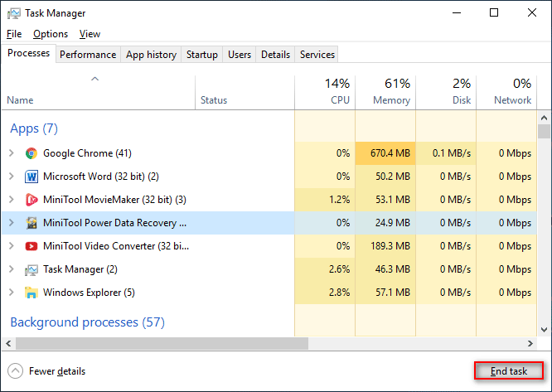This screenshot has height=392, width=552.
Task: Switch to the Users tab
Action: (x=240, y=55)
